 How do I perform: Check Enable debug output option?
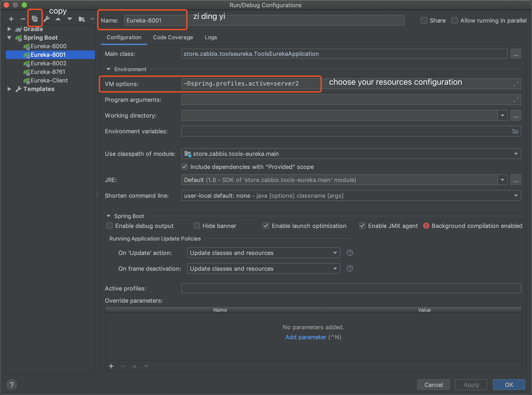[x=109, y=226]
